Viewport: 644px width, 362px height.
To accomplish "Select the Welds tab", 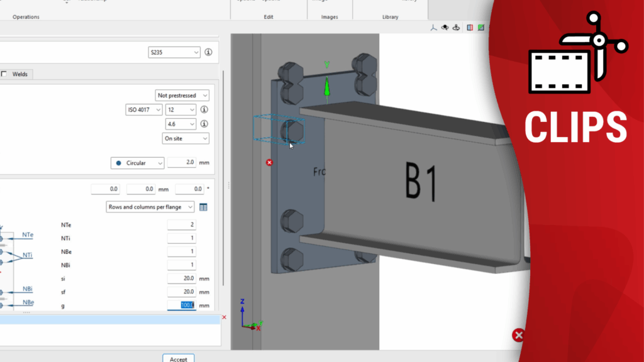I will click(20, 74).
